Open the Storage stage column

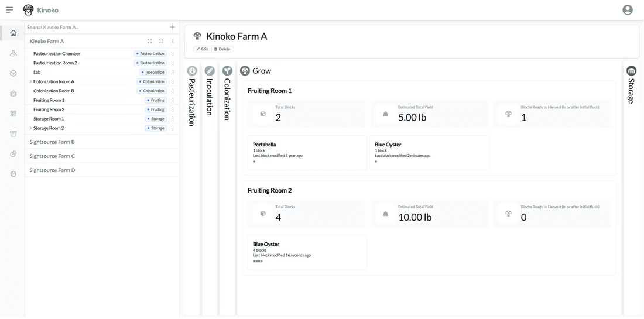tap(631, 85)
